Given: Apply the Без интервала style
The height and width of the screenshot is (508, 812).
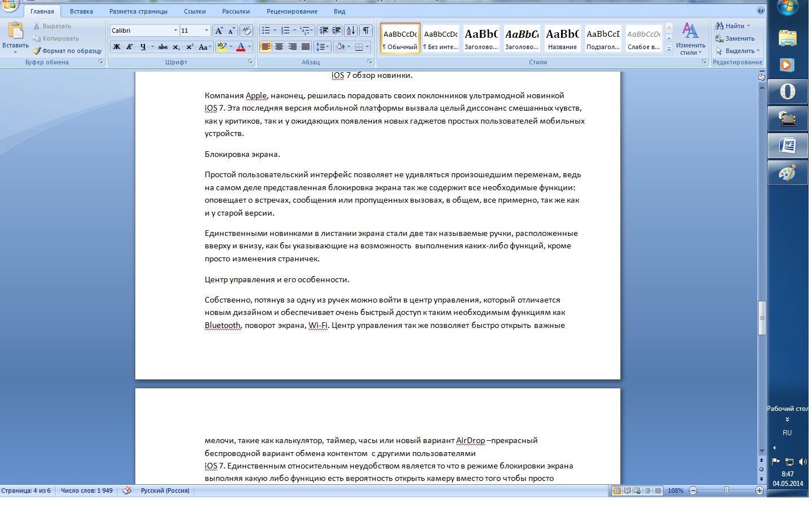Looking at the screenshot, I should (x=441, y=38).
